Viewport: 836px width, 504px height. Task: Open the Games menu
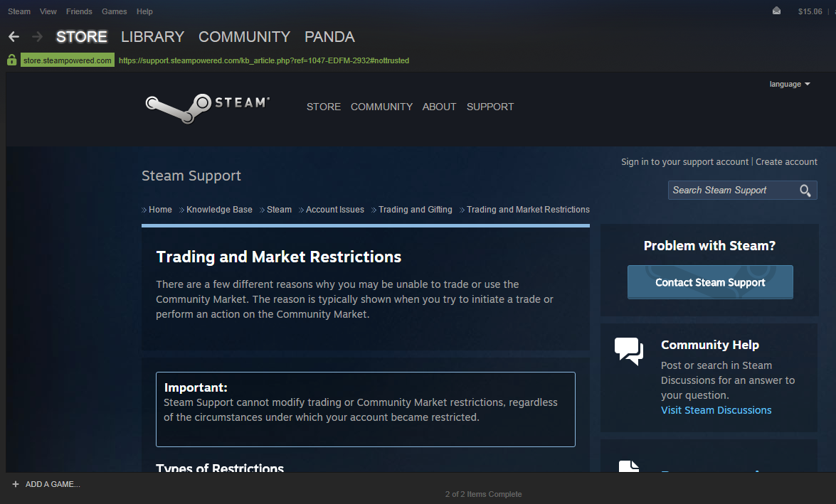[114, 11]
